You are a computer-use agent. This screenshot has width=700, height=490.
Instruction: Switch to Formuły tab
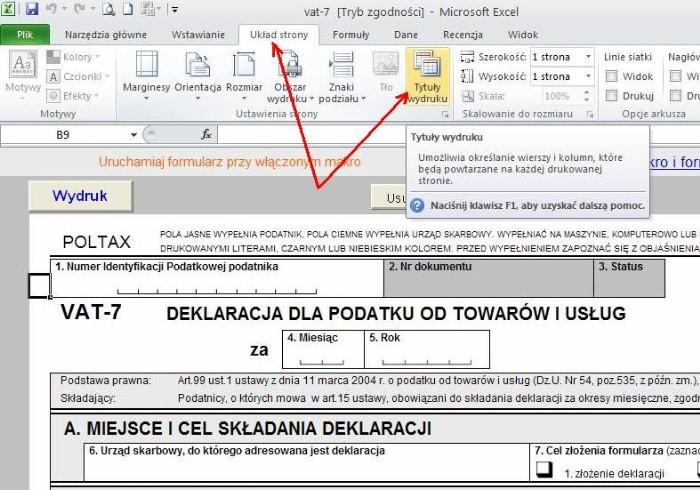coord(351,35)
